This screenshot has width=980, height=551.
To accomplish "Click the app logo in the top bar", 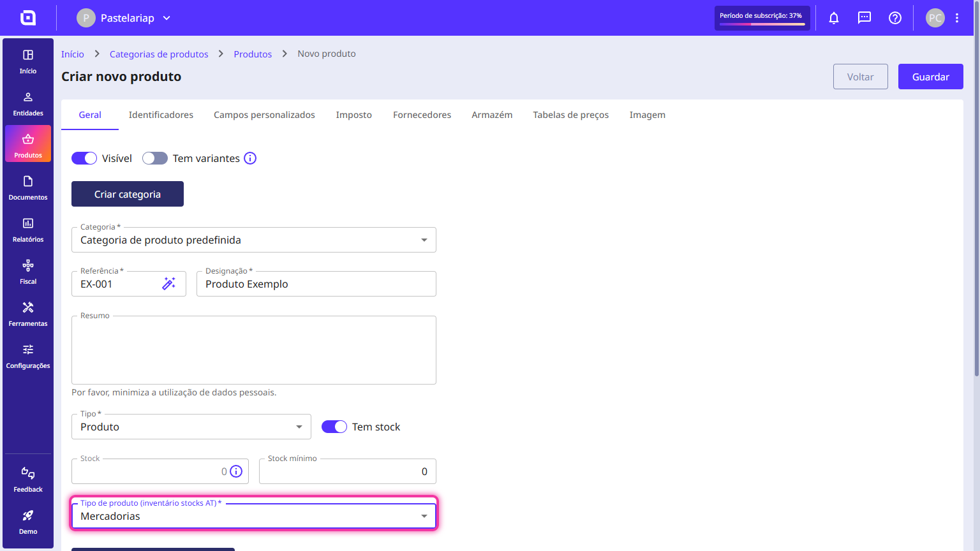I will click(x=28, y=18).
